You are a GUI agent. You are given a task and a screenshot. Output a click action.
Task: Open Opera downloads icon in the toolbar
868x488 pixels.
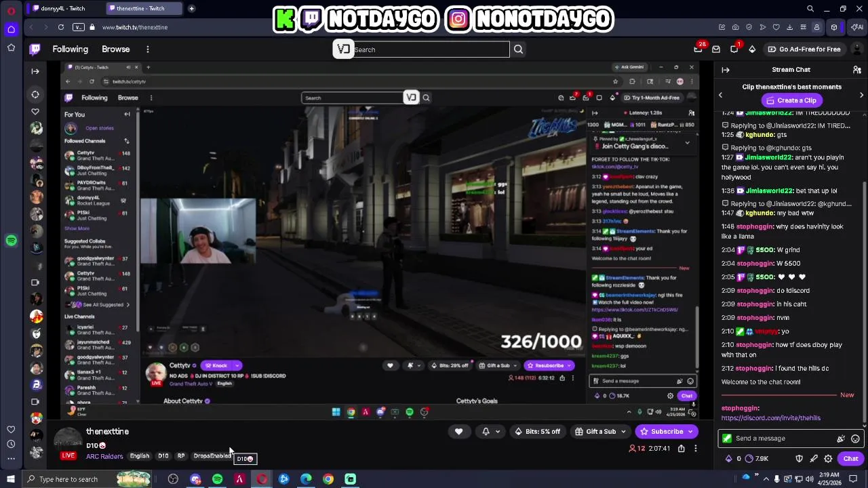coord(789,27)
